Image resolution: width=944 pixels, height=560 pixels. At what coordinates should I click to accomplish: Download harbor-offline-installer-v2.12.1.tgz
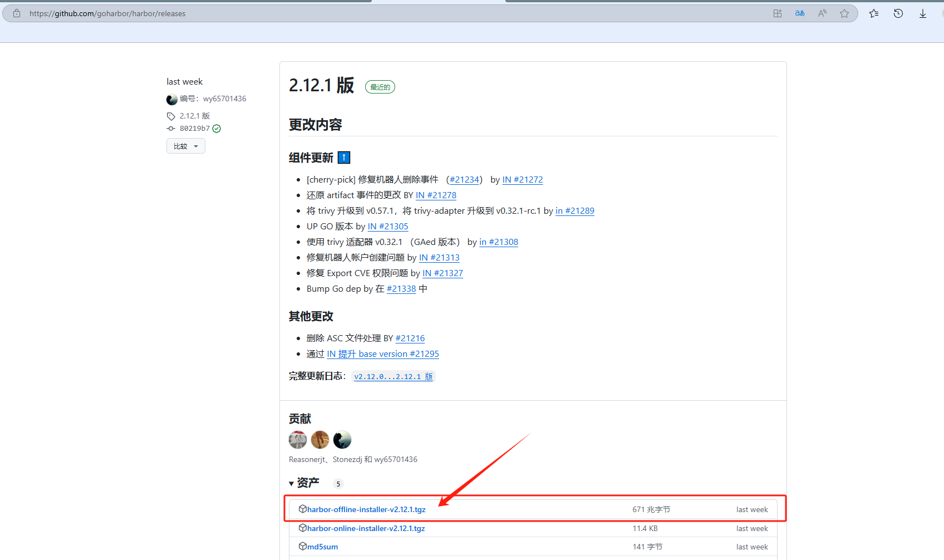pos(366,509)
